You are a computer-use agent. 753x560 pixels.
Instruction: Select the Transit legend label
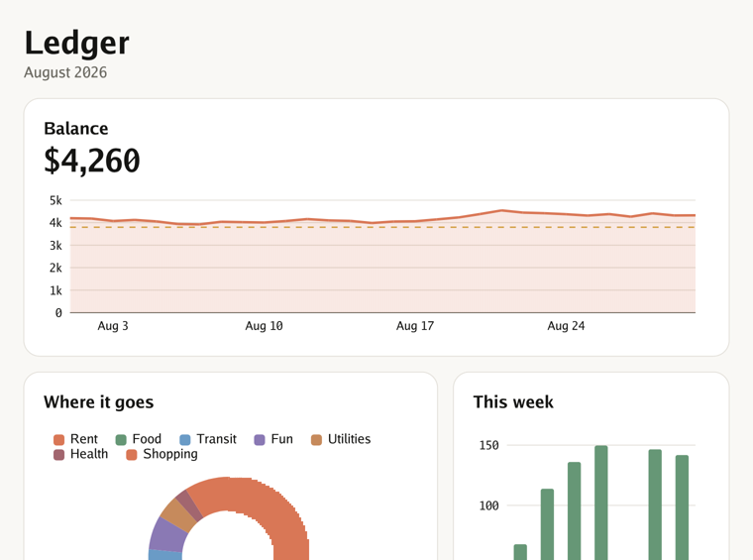(217, 439)
